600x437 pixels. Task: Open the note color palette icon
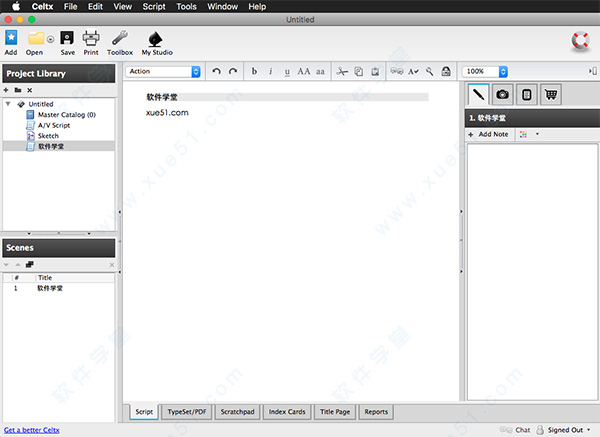[x=523, y=134]
